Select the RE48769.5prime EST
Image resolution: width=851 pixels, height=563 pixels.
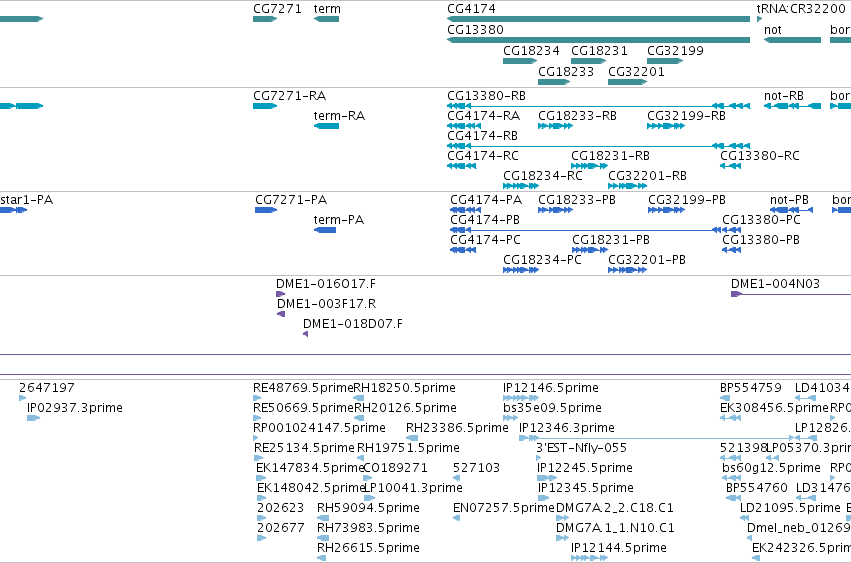(x=257, y=398)
